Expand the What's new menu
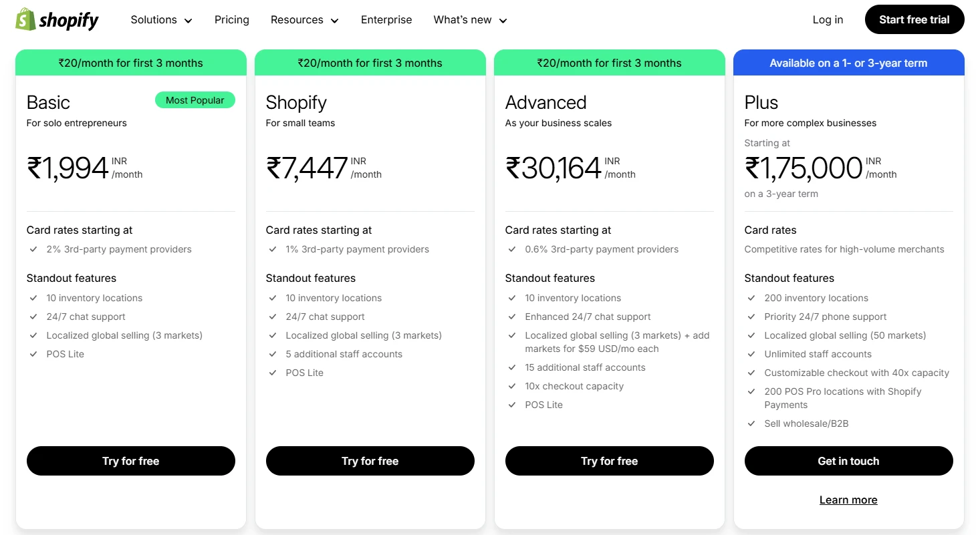 click(x=470, y=20)
